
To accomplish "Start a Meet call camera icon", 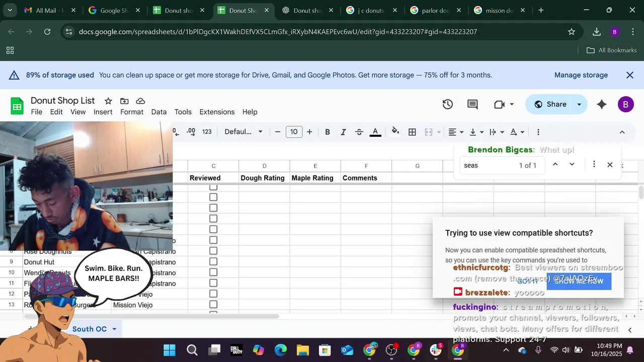I will tap(499, 104).
